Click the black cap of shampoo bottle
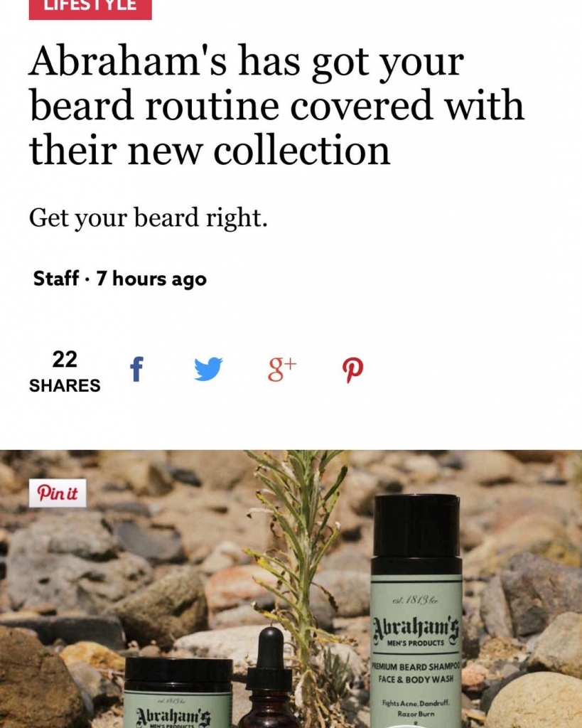 point(416,535)
